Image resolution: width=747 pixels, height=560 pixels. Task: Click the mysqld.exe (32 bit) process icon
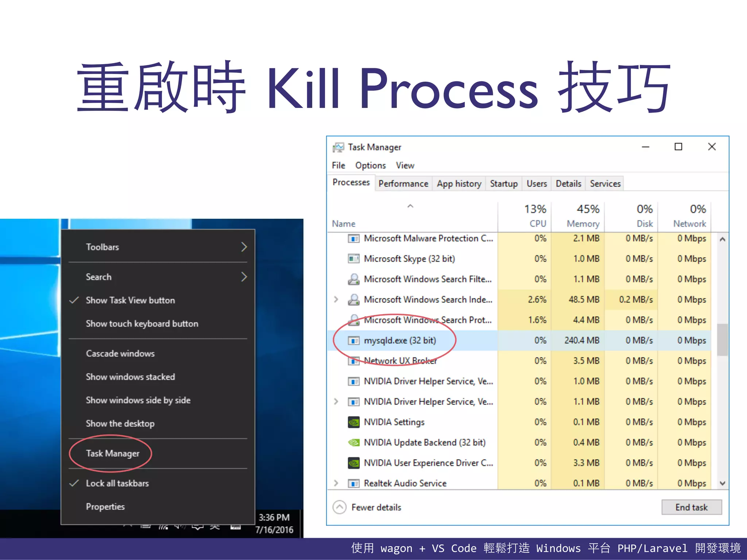tap(353, 341)
